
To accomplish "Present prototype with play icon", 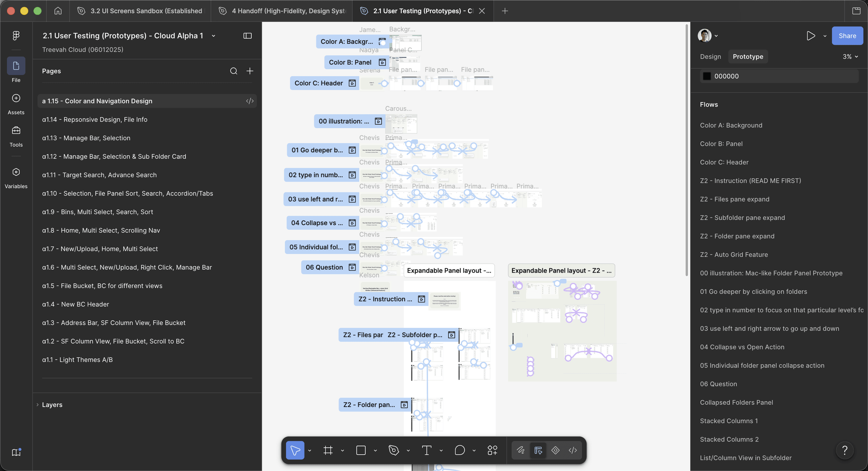I will pyautogui.click(x=811, y=36).
